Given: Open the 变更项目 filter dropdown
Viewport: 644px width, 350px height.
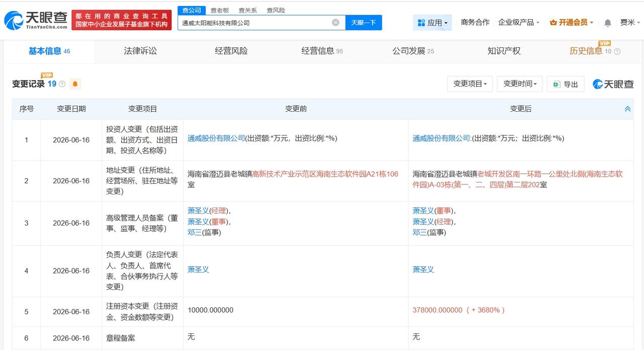Looking at the screenshot, I should [x=470, y=84].
